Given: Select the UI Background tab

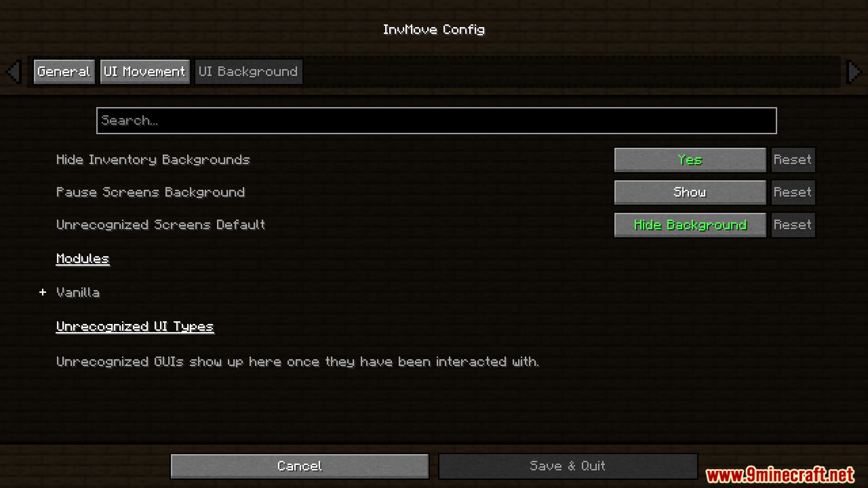Looking at the screenshot, I should click(x=248, y=72).
